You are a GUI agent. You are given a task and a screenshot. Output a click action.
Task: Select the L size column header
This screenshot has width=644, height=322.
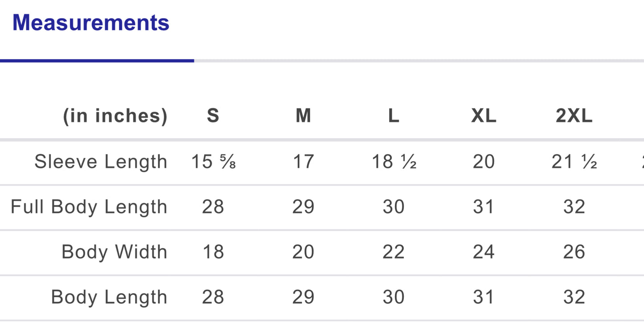coord(394,116)
